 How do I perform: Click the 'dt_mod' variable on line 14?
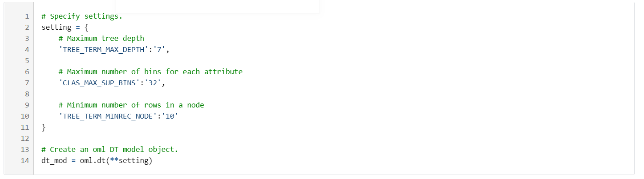tap(54, 160)
